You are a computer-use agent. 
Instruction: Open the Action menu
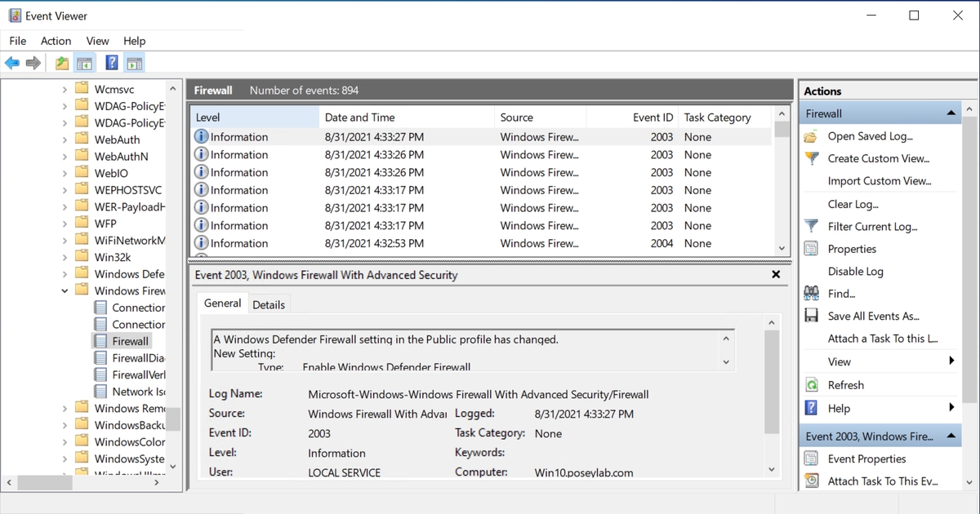(x=55, y=41)
